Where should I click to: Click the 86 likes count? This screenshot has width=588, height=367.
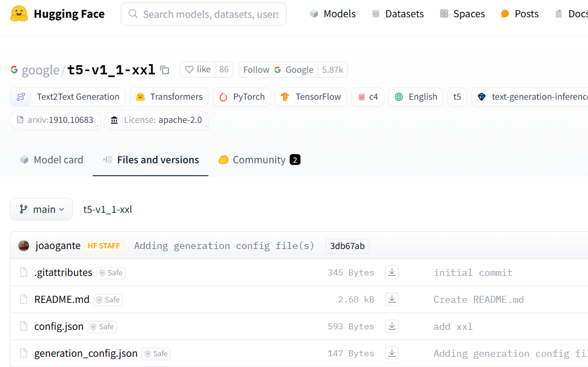[224, 70]
